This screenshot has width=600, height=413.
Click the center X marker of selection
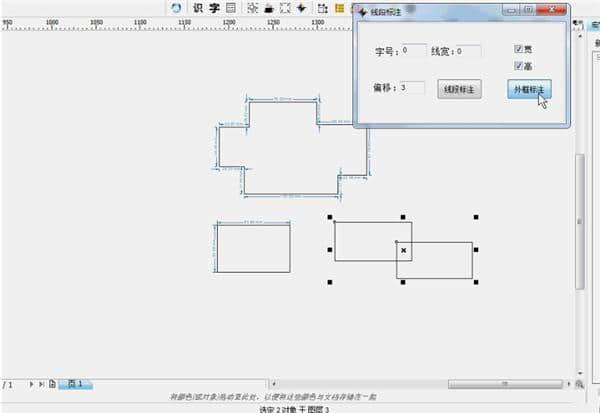tap(403, 250)
